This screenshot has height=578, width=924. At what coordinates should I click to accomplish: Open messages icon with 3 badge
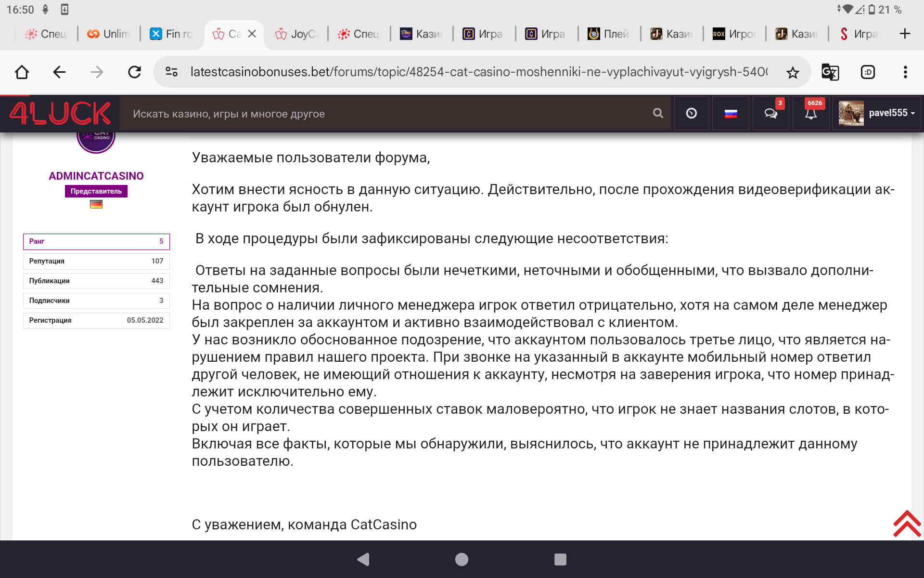point(770,114)
